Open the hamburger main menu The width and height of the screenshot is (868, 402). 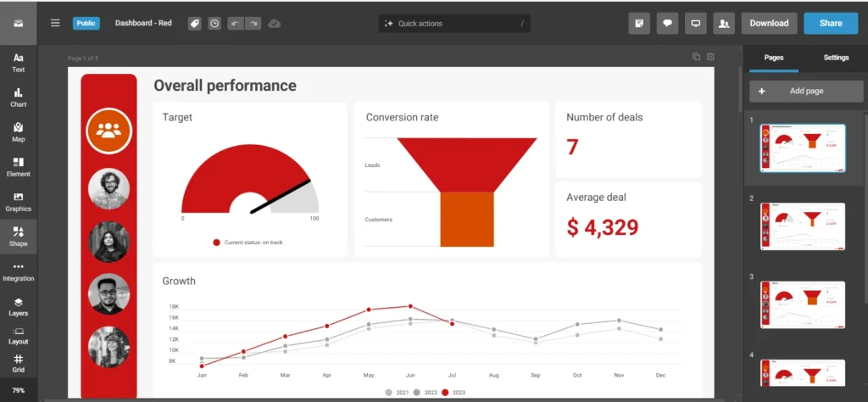(x=55, y=23)
